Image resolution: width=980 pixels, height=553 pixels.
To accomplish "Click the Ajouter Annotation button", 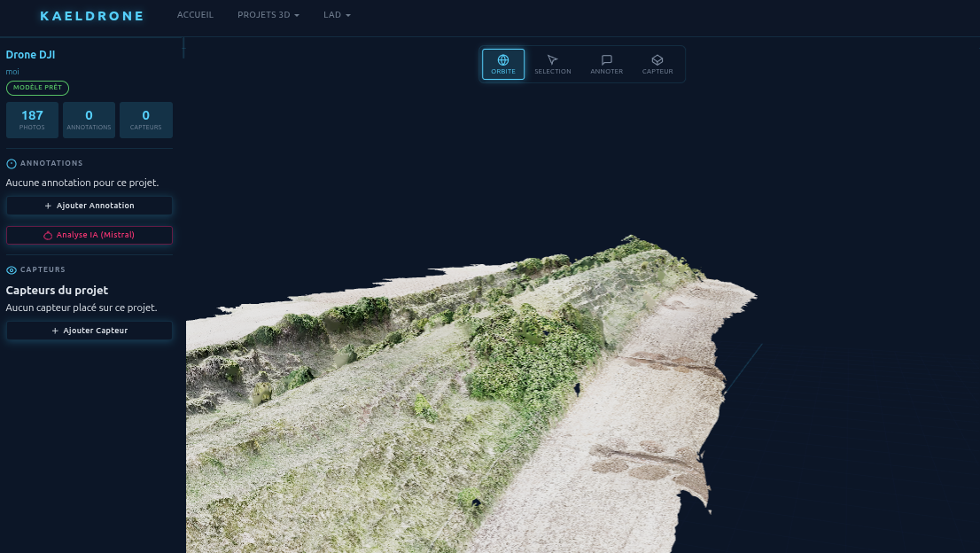I will pyautogui.click(x=89, y=205).
